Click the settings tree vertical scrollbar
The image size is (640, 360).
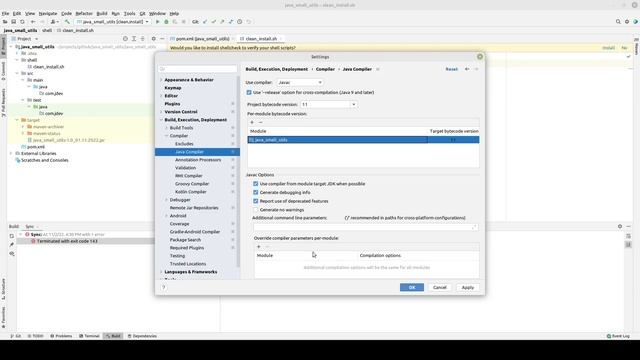[x=238, y=171]
